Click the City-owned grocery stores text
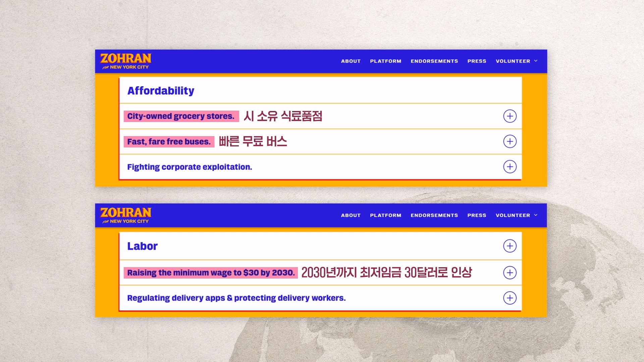Viewport: 644px width, 362px height. 181,116
